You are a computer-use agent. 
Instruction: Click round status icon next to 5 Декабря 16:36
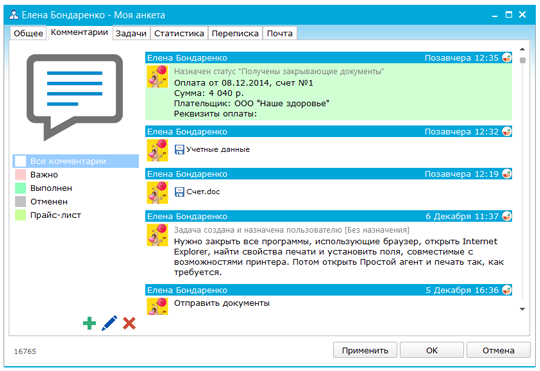pos(507,290)
